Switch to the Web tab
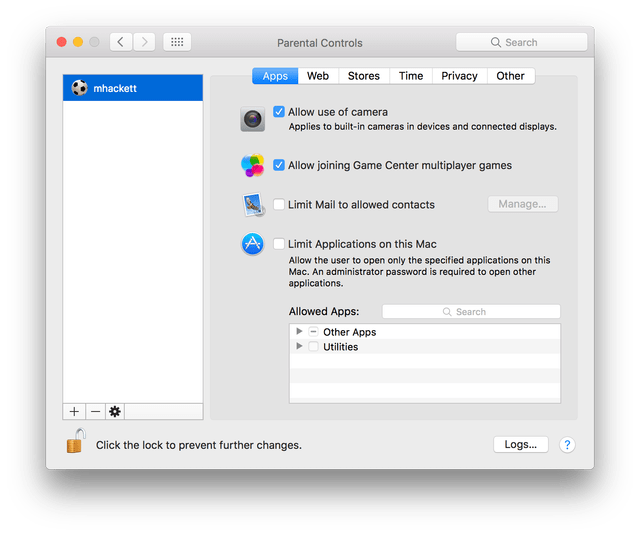The image size is (640, 535). pos(318,76)
